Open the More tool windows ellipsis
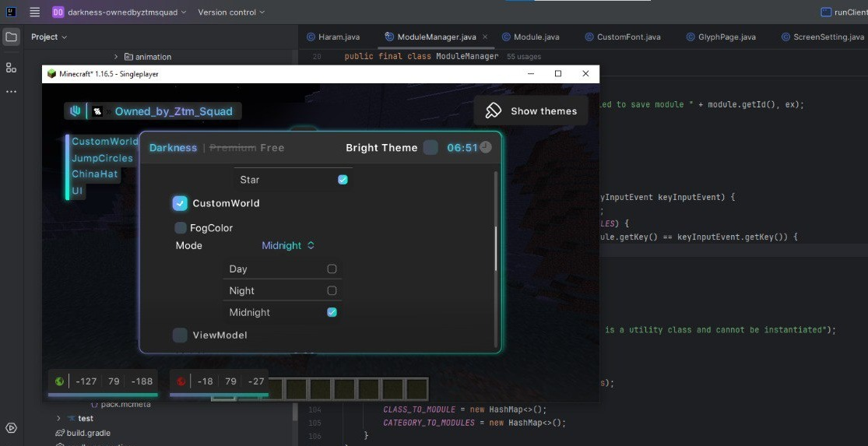Image resolution: width=868 pixels, height=446 pixels. point(11,91)
